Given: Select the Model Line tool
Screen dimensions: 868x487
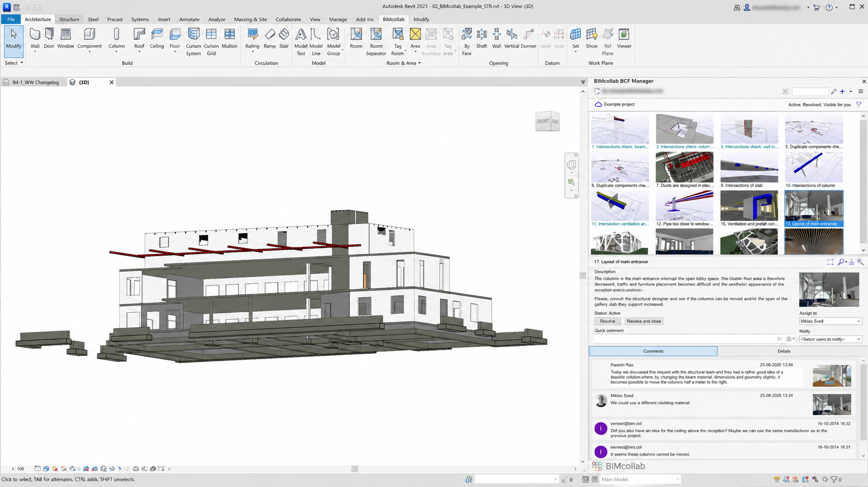Looking at the screenshot, I should (x=316, y=42).
